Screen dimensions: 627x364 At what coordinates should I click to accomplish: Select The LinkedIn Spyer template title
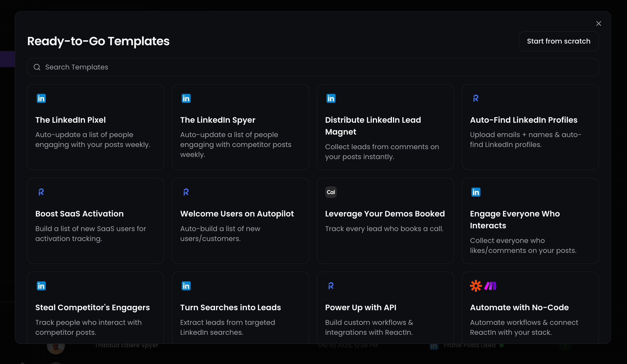(x=218, y=120)
